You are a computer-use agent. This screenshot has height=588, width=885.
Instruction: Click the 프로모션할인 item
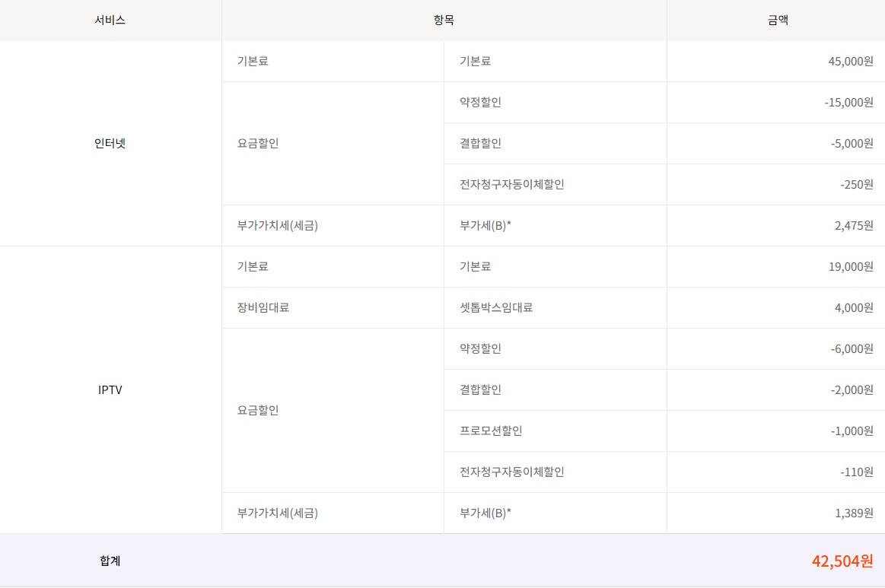[x=491, y=431]
